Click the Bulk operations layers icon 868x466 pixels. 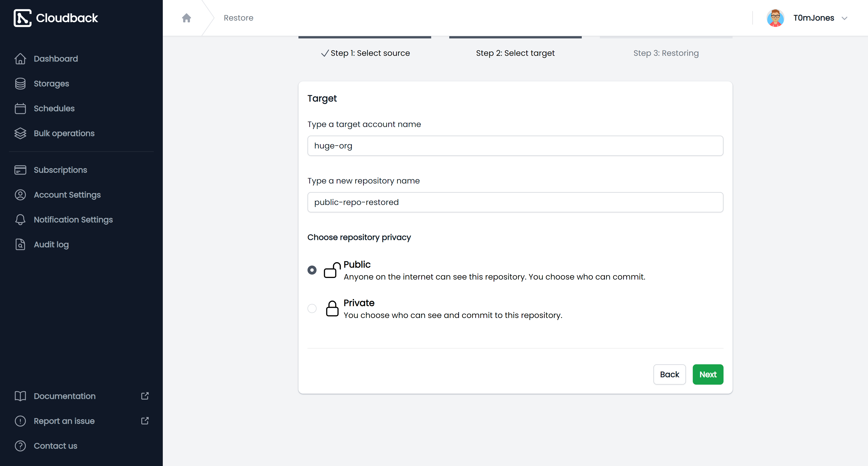(x=20, y=133)
